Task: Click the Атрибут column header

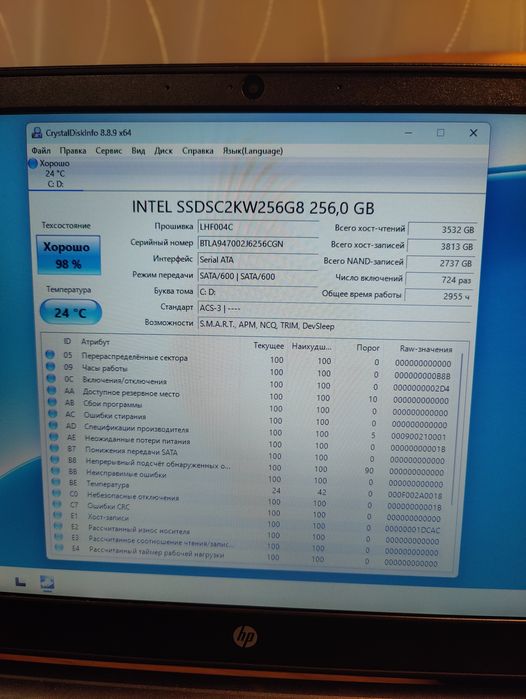Action: (95, 342)
